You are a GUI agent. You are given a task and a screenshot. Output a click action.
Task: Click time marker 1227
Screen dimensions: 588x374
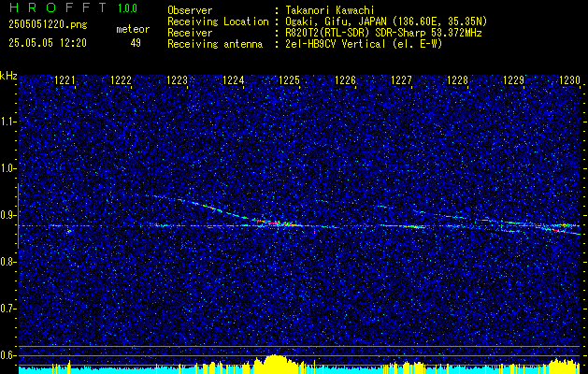(x=401, y=80)
